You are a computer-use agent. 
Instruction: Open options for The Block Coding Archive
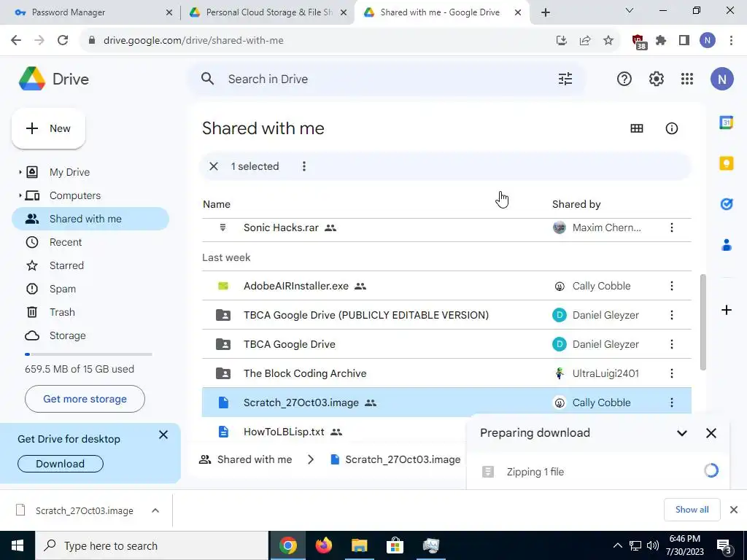tap(671, 373)
